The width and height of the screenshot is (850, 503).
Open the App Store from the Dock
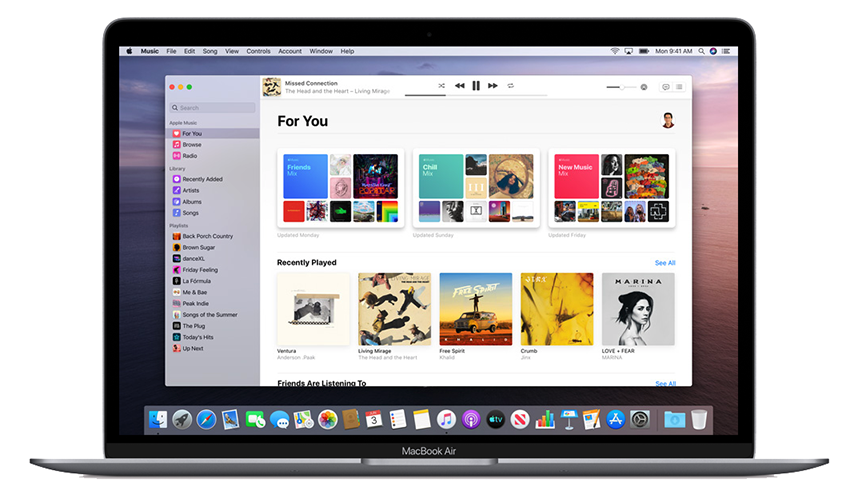click(x=615, y=420)
